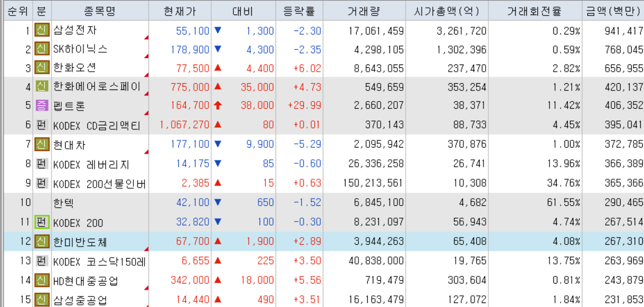Select the highlighted stock 한미반도체
The width and height of the screenshot is (644, 307).
pos(81,242)
